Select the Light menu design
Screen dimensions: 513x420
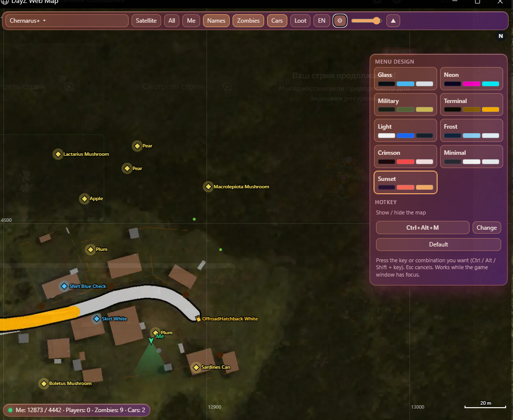click(x=406, y=130)
